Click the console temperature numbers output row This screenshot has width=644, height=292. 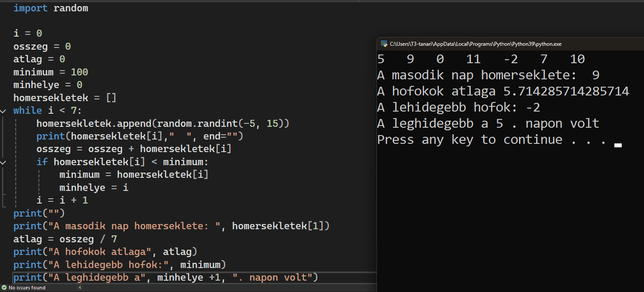click(481, 59)
